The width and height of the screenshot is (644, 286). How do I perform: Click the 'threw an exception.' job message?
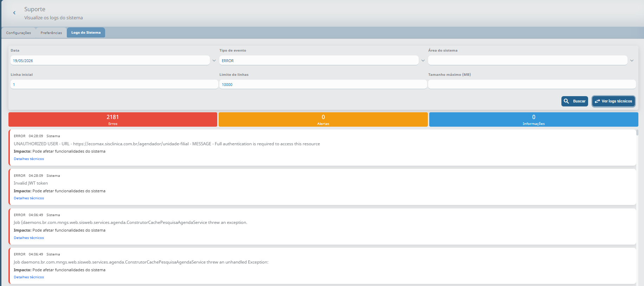click(x=130, y=222)
